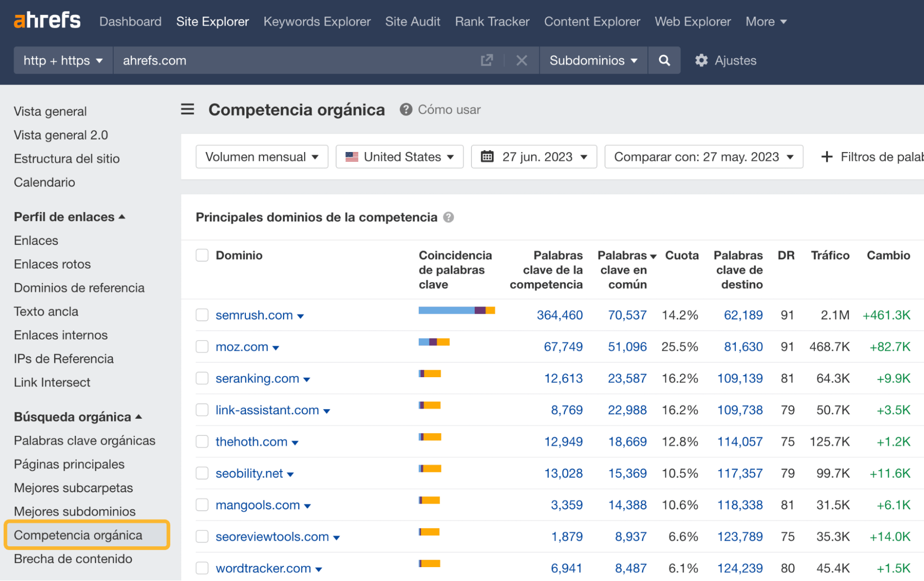The width and height of the screenshot is (924, 581).
Task: Click the search magnifier icon
Action: [664, 60]
